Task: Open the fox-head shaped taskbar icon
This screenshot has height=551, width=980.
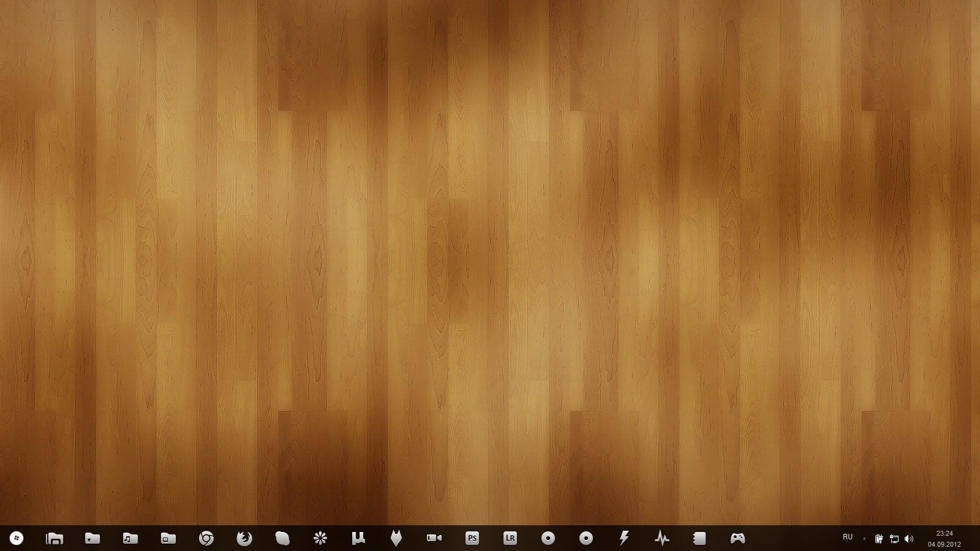Action: pos(396,539)
